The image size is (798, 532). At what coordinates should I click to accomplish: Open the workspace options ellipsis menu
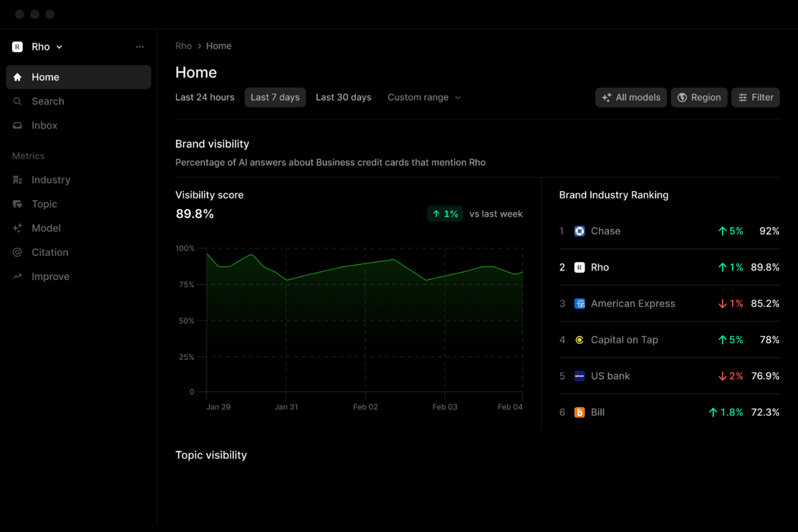(x=140, y=46)
